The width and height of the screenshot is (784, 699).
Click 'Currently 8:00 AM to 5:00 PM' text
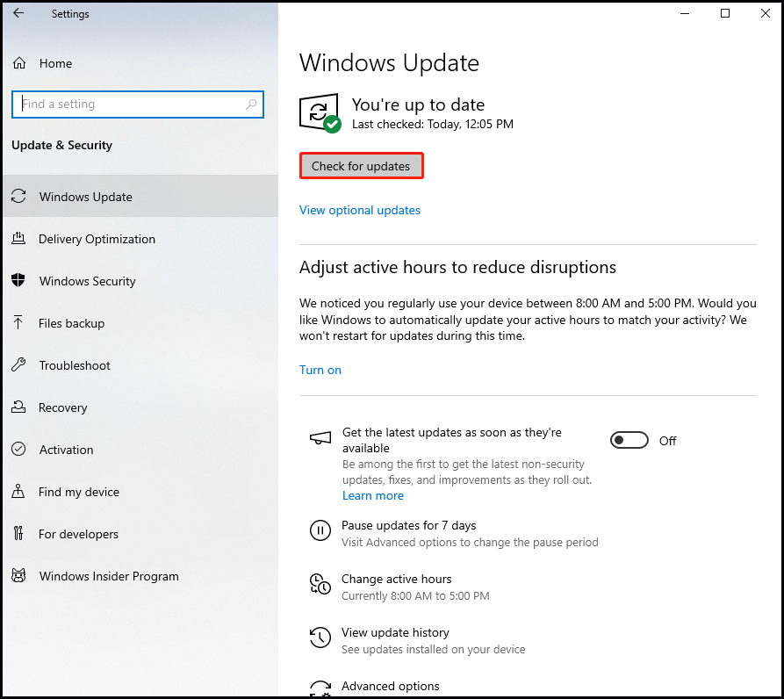pyautogui.click(x=415, y=595)
